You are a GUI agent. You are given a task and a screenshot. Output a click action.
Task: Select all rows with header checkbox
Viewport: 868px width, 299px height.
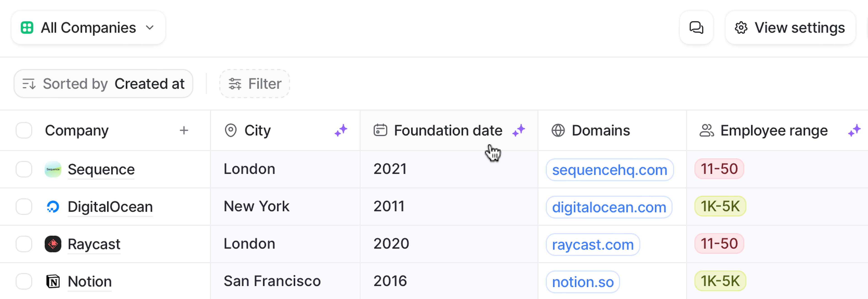coord(24,130)
